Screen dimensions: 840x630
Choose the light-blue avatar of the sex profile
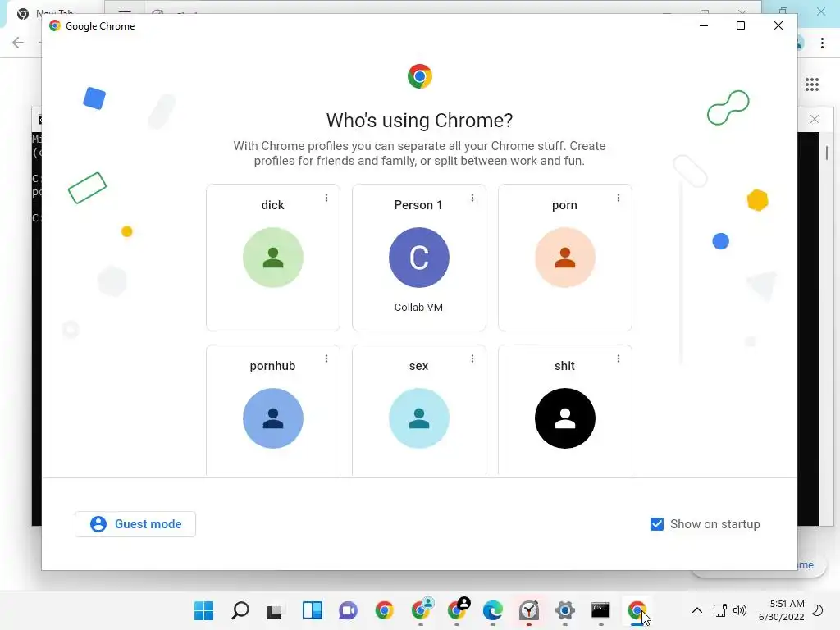pyautogui.click(x=419, y=418)
